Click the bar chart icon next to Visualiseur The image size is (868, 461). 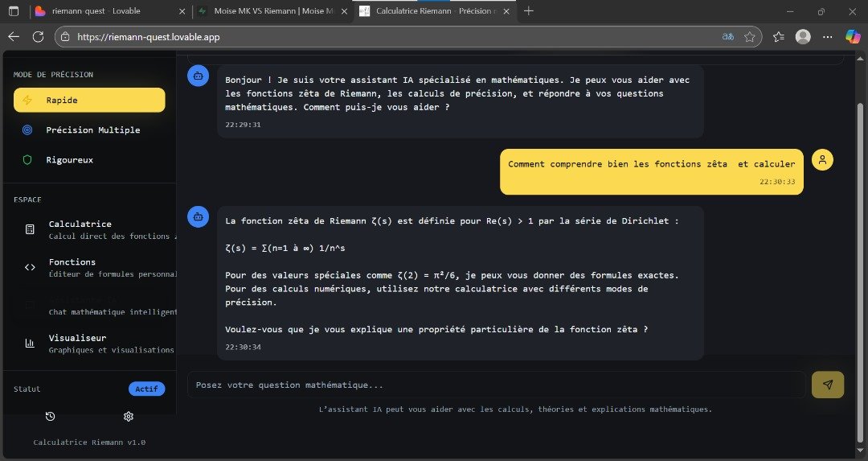point(30,343)
